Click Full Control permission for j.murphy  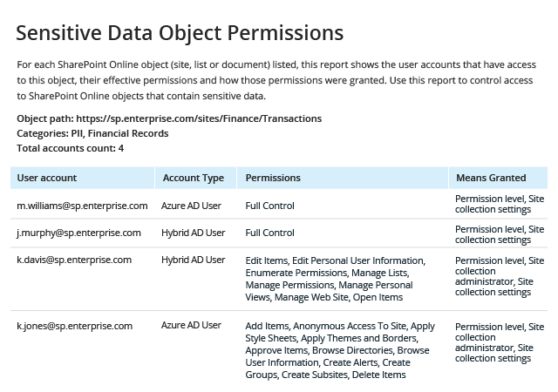(x=269, y=233)
